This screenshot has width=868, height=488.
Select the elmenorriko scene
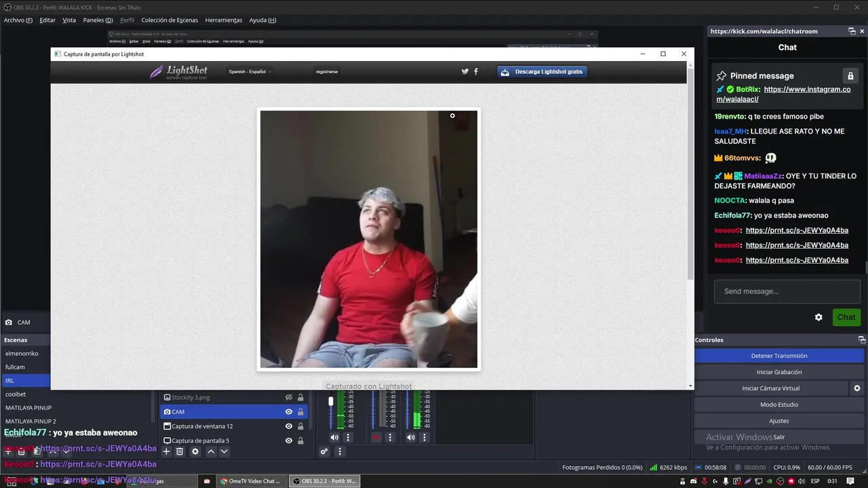(22, 354)
